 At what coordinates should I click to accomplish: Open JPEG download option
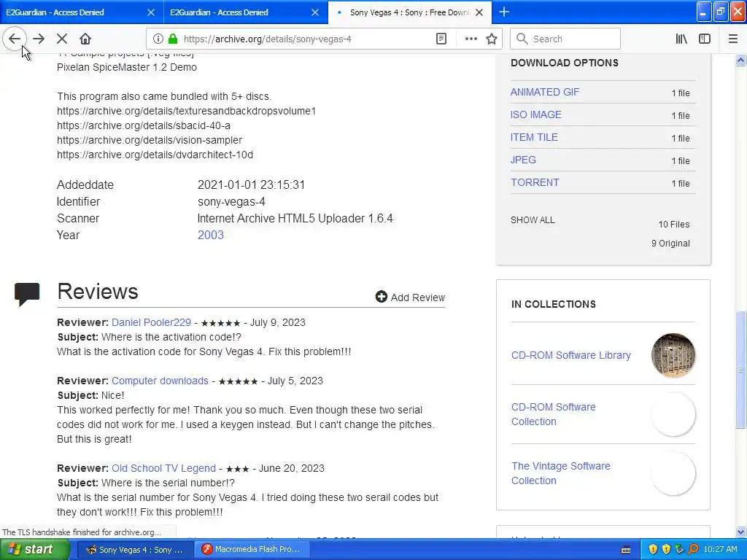click(x=523, y=160)
